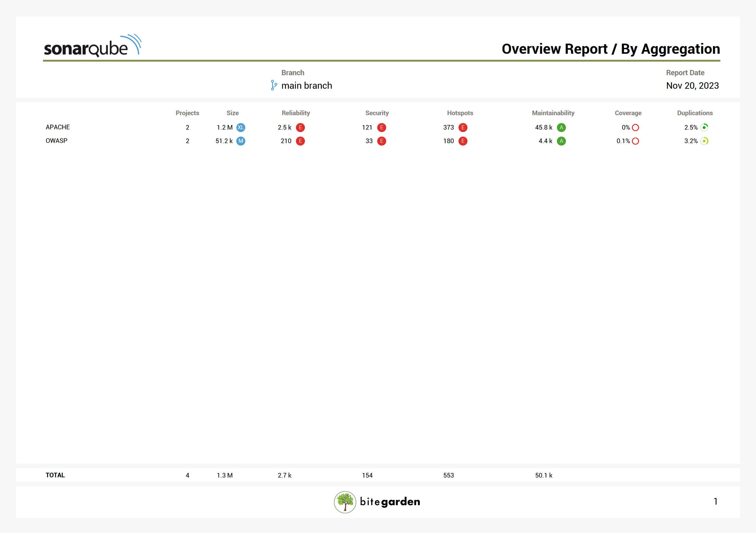Click the Report Date label

pos(685,73)
